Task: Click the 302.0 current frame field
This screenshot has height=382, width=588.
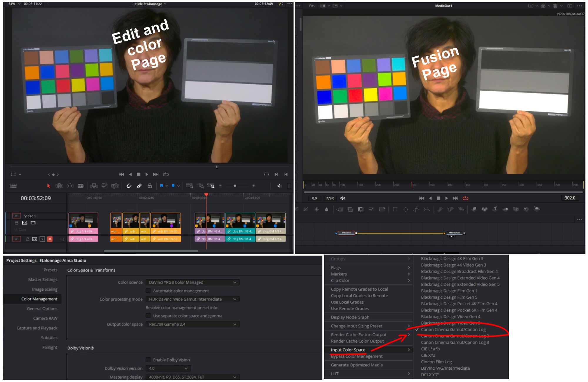Action: point(570,198)
